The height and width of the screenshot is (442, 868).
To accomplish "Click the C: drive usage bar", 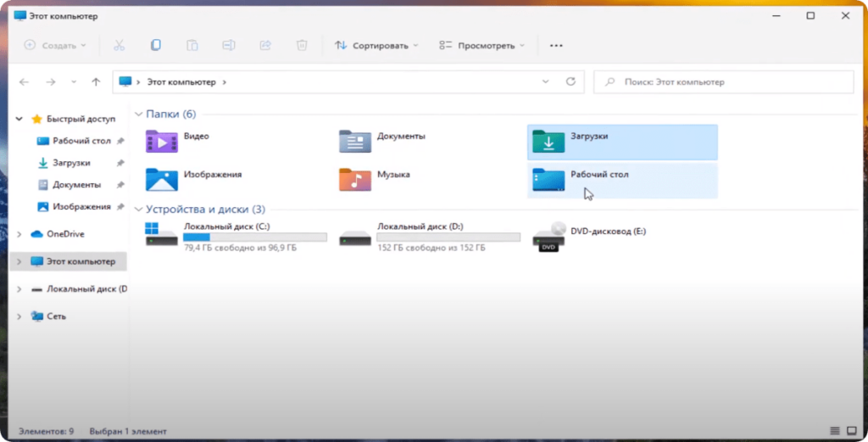I will click(254, 237).
